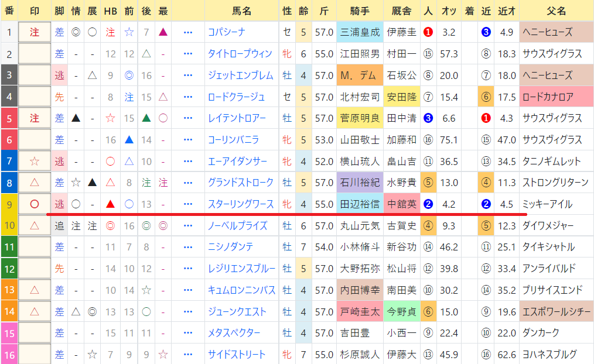Click the blue rank 2 badge beside odds 4.2
594x364 pixels.
428,204
